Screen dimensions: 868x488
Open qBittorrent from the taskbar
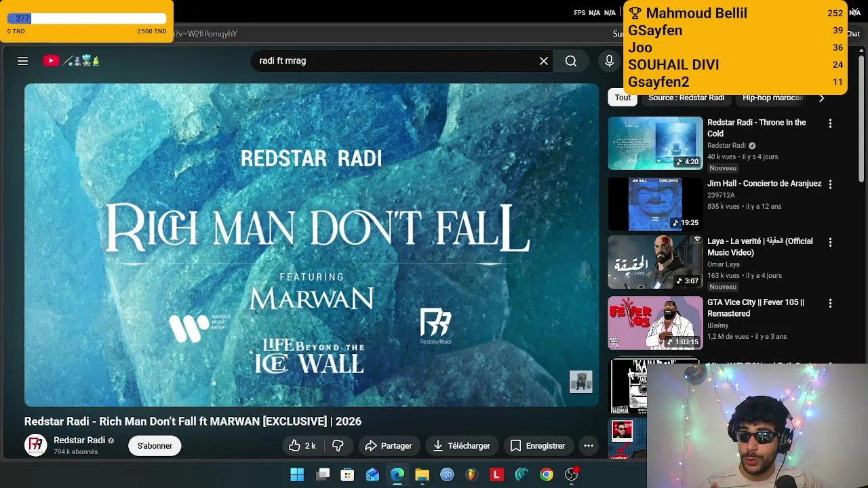click(447, 475)
